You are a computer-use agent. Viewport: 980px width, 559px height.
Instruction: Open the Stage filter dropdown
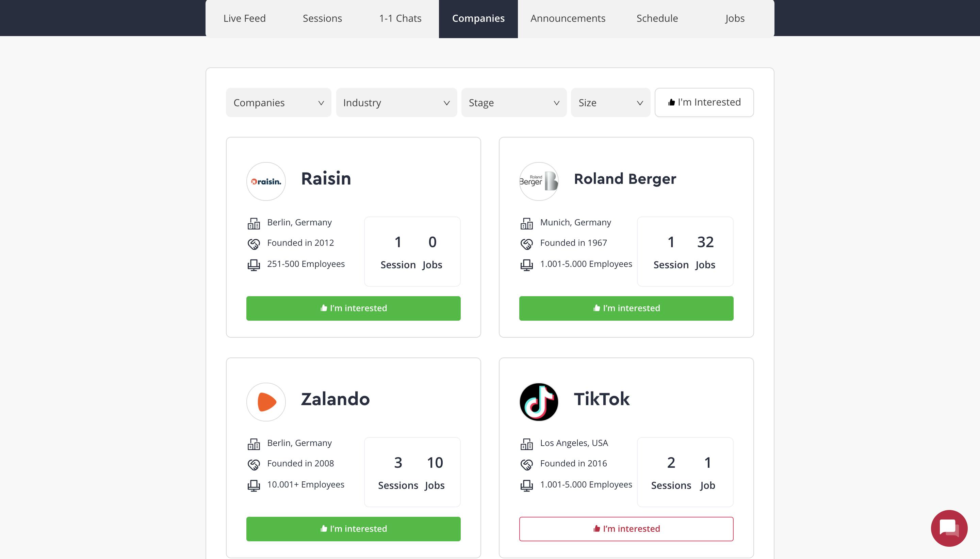point(514,102)
